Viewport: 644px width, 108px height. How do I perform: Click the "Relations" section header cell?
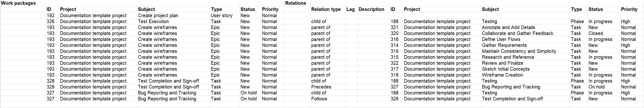point(295,3)
